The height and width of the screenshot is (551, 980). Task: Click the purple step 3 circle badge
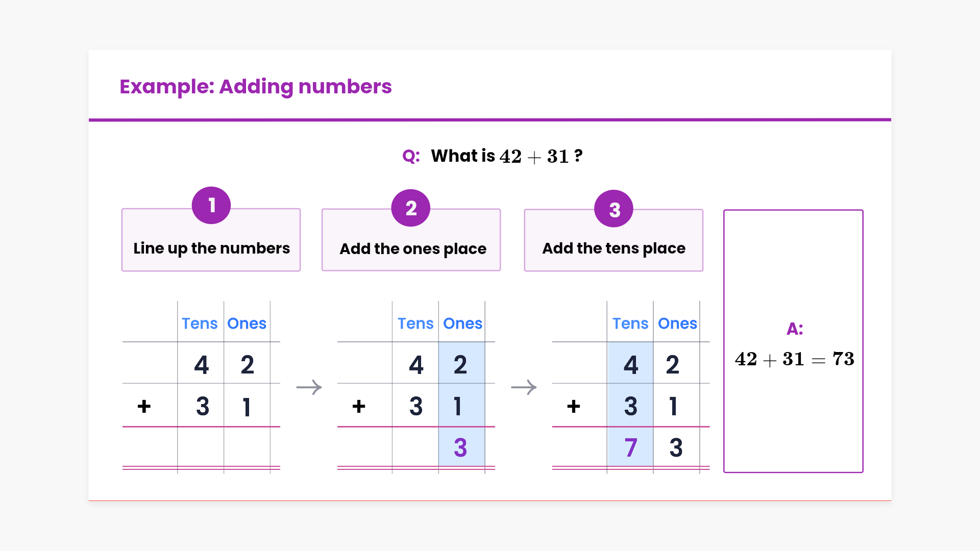(x=614, y=209)
